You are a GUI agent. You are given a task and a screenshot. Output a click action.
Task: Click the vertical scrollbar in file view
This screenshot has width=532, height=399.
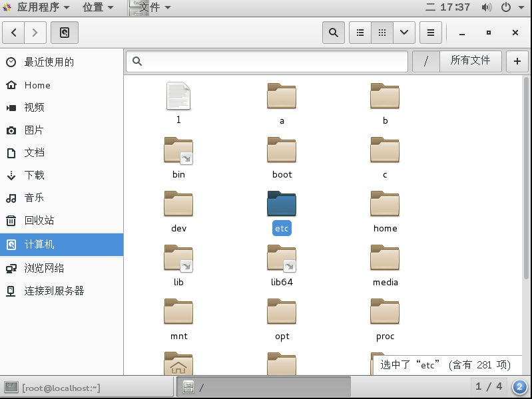pyautogui.click(x=526, y=178)
